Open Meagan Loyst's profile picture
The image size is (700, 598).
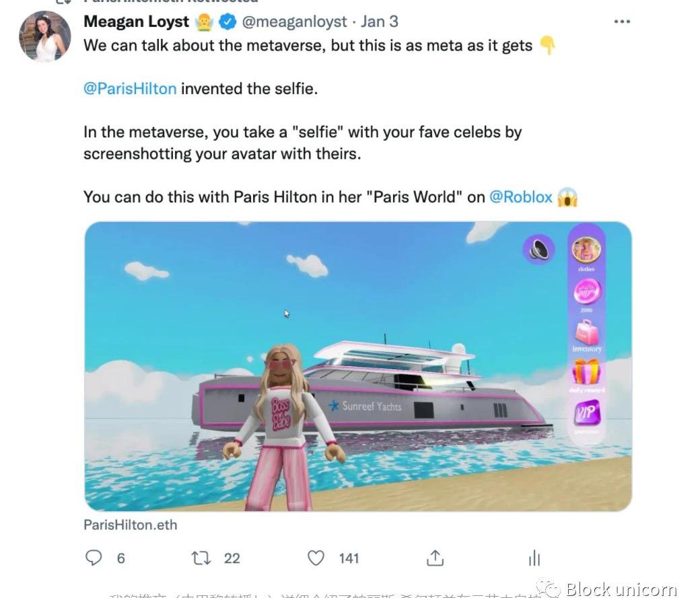tap(44, 36)
